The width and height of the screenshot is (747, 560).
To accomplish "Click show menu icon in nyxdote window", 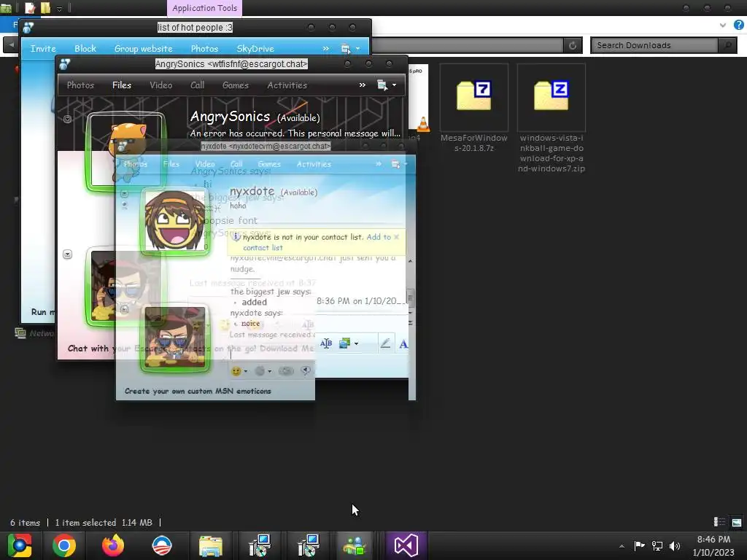I will click(x=395, y=164).
